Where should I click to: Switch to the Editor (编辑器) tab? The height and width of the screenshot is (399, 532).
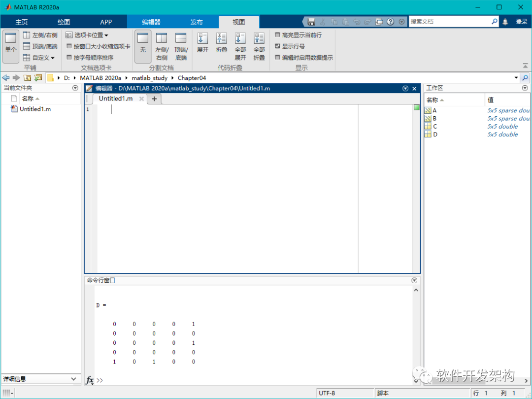[x=151, y=22]
